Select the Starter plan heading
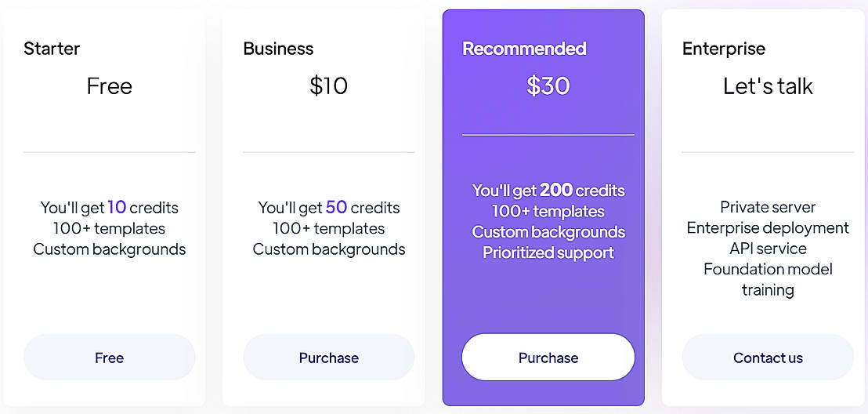 click(52, 49)
